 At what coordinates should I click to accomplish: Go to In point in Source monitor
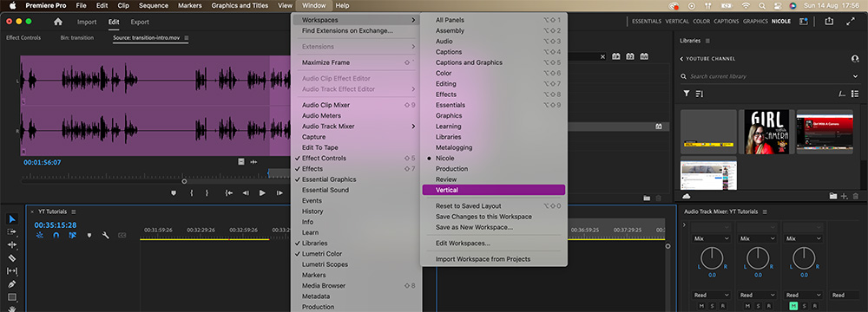[x=228, y=193]
